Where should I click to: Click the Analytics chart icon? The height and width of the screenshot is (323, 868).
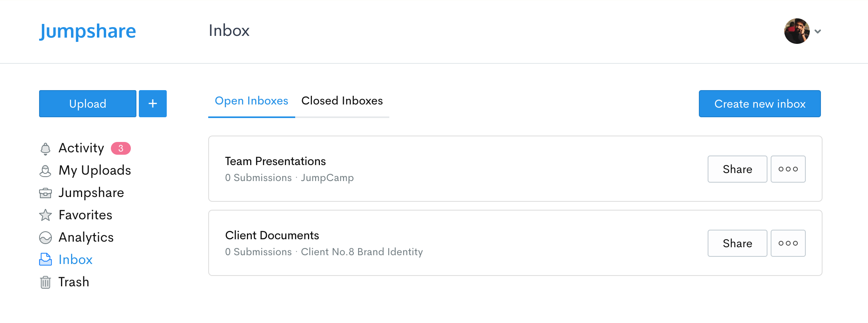point(45,238)
